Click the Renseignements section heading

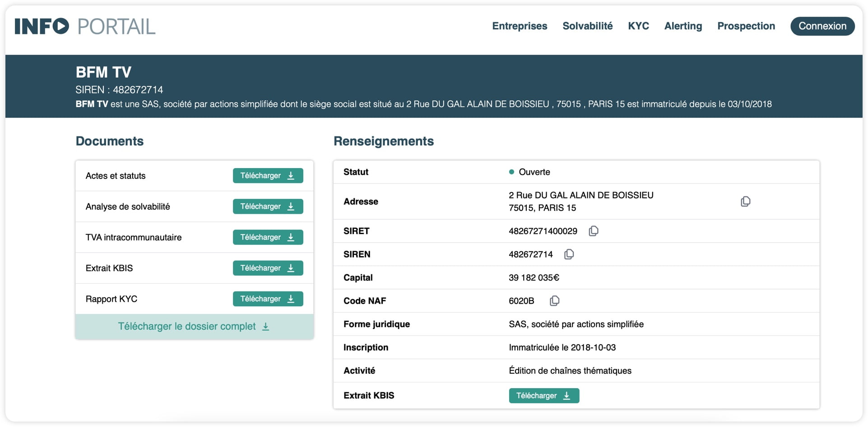pyautogui.click(x=384, y=141)
